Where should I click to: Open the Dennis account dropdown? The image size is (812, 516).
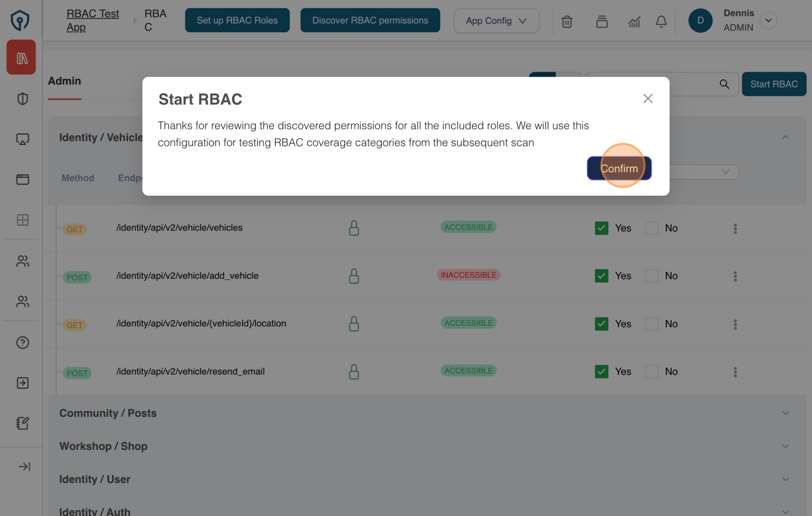click(768, 20)
